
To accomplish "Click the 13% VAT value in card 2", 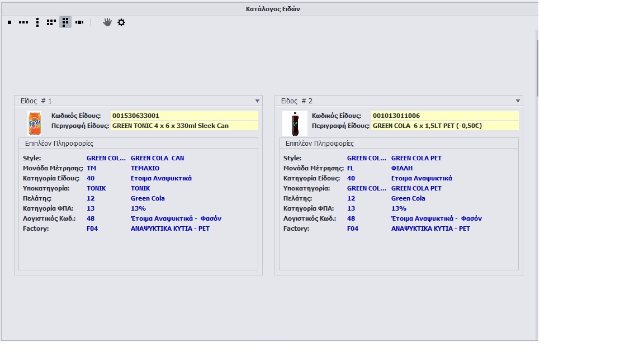I will pyautogui.click(x=399, y=208).
